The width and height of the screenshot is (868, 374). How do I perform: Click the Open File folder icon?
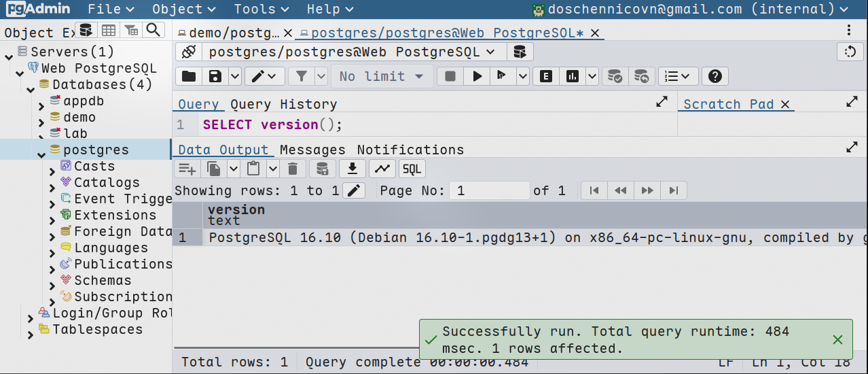coord(189,76)
